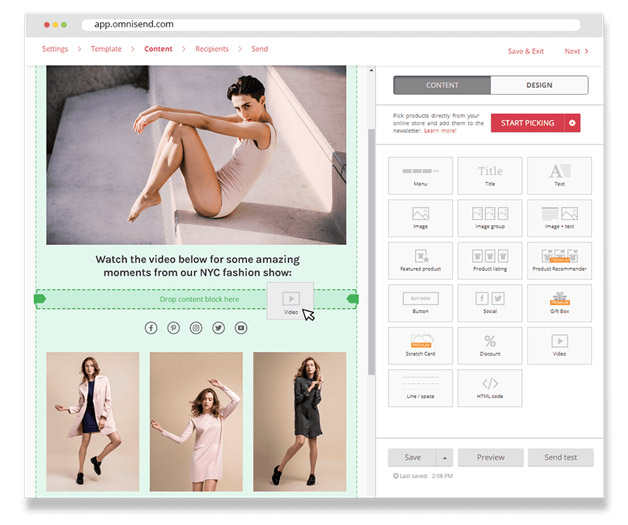This screenshot has width=628, height=525.
Task: Select the hero photo of seated model
Action: point(196,155)
